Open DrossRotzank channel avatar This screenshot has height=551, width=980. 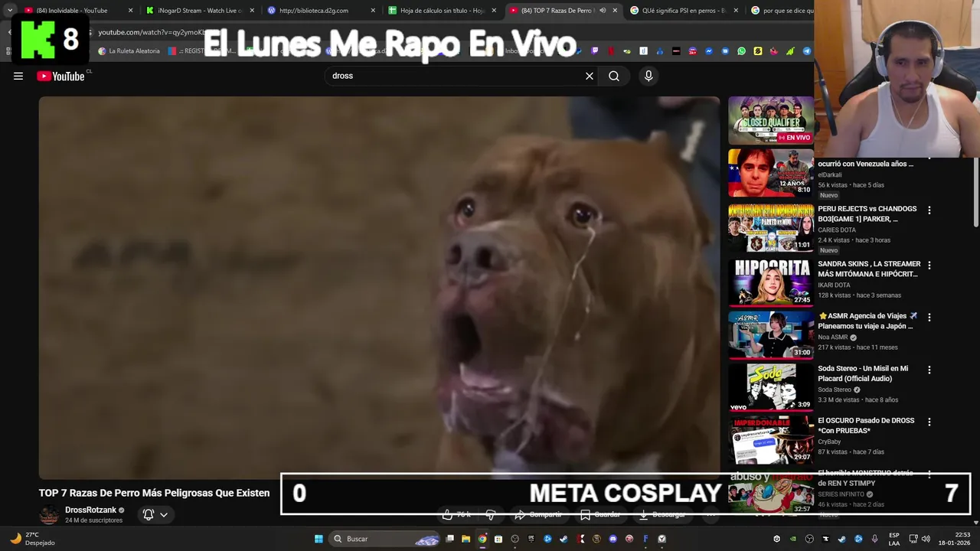point(49,514)
